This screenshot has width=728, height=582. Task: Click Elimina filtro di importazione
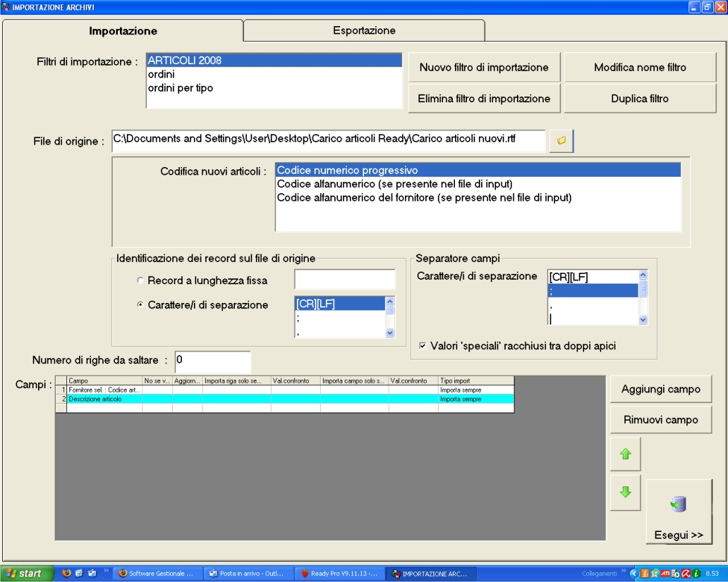pos(484,98)
